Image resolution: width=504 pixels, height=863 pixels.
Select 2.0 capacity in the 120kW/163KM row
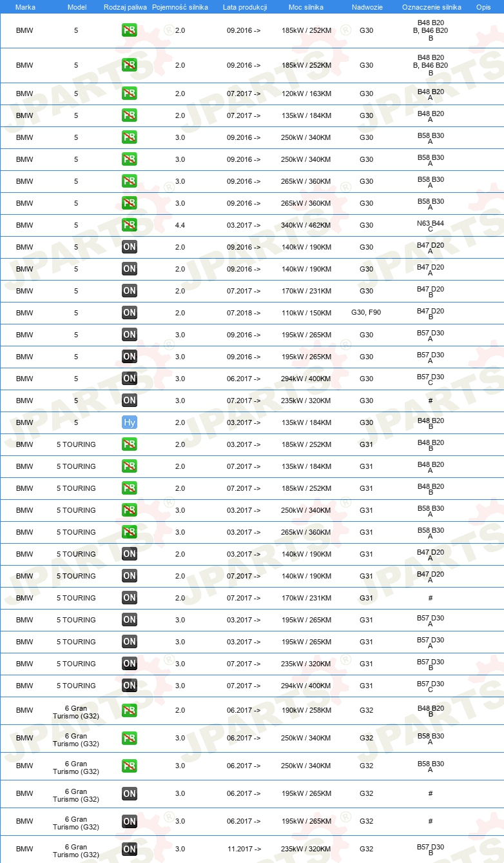coord(180,94)
